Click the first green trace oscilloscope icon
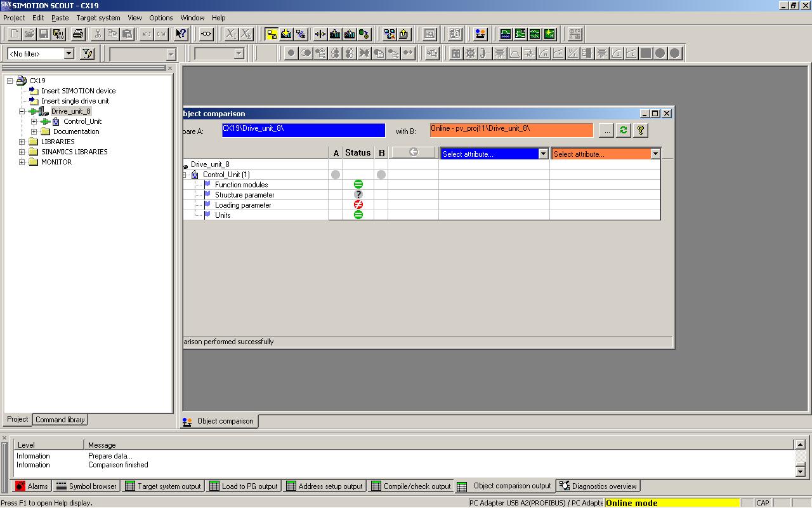Screen dimensions: 812x508 tap(506, 34)
